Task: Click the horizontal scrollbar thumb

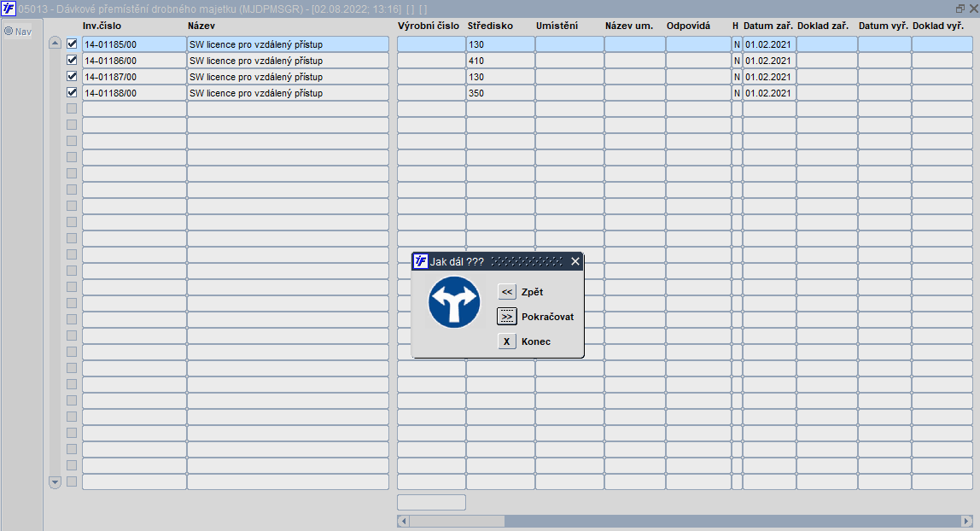Action: [457, 521]
